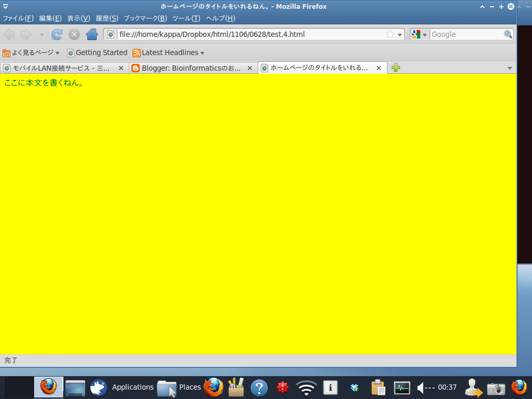Open a new tab with the green plus icon
532x399 pixels.
tap(395, 68)
